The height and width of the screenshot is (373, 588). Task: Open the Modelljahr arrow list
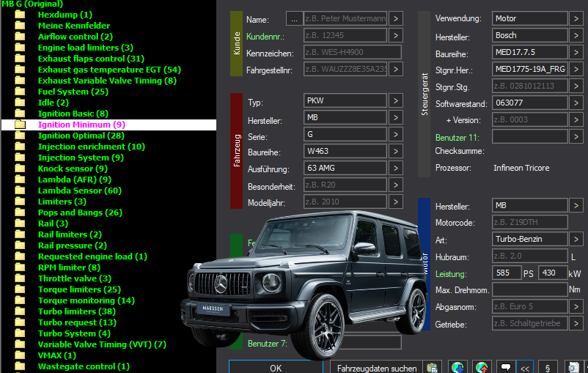[396, 202]
